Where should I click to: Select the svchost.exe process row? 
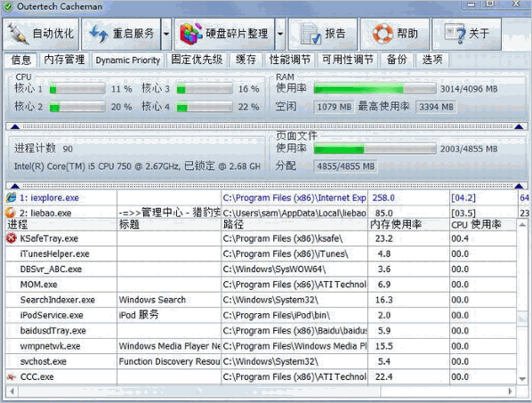(x=261, y=361)
